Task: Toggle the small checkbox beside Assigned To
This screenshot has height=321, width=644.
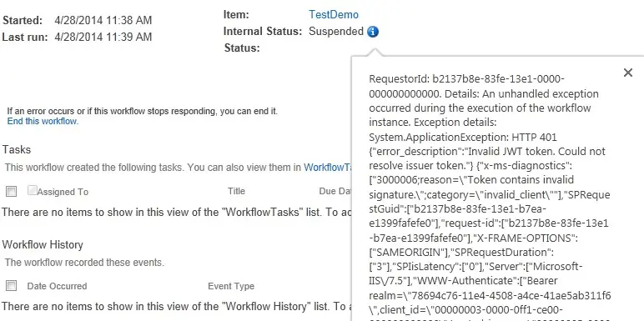Action: (32, 190)
